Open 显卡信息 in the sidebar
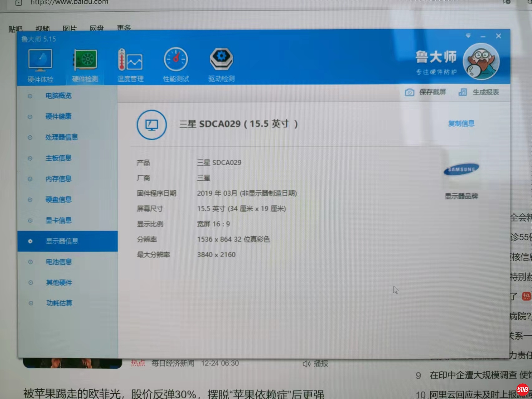 (58, 221)
